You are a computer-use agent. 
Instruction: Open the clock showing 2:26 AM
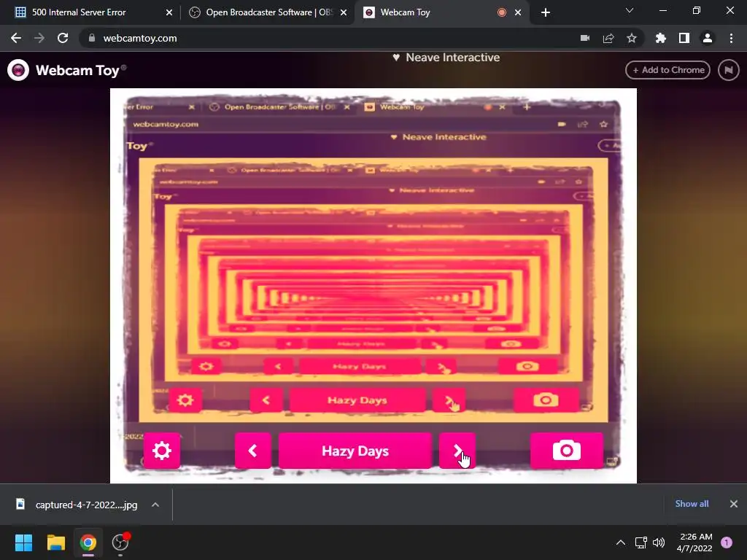694,542
